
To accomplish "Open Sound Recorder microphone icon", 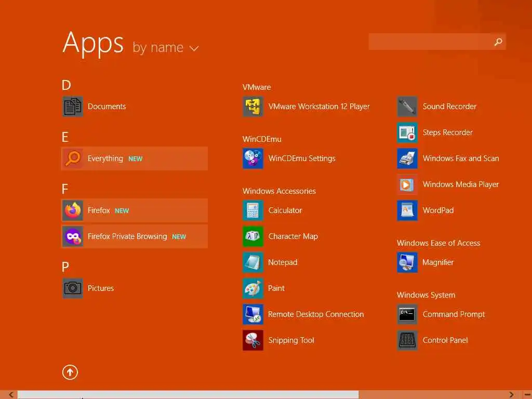I will (407, 107).
